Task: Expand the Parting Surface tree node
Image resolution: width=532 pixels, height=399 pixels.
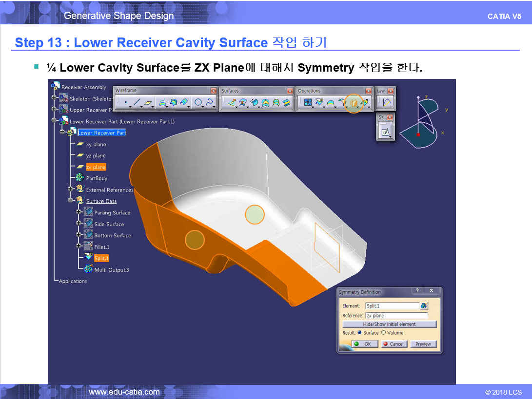Action: point(79,212)
